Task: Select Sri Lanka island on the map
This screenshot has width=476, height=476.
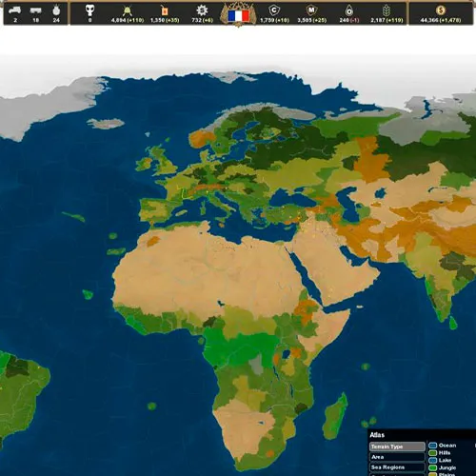Action: (453, 323)
